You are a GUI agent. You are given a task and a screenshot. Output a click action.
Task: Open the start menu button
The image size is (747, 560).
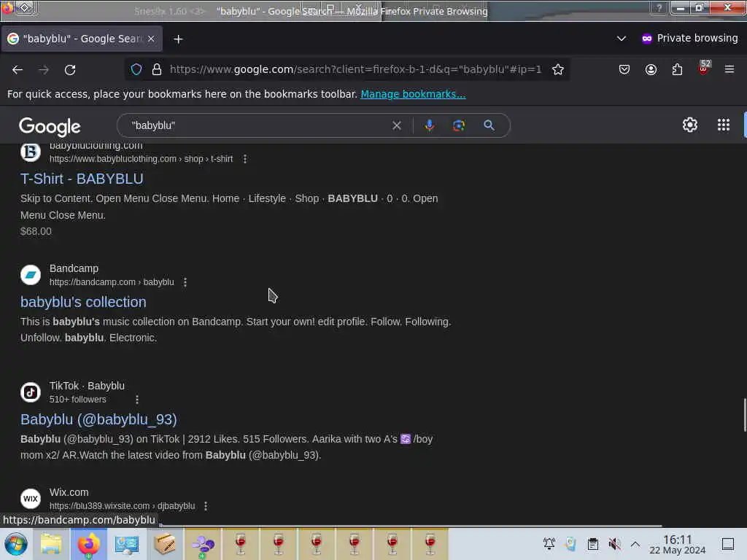click(16, 544)
